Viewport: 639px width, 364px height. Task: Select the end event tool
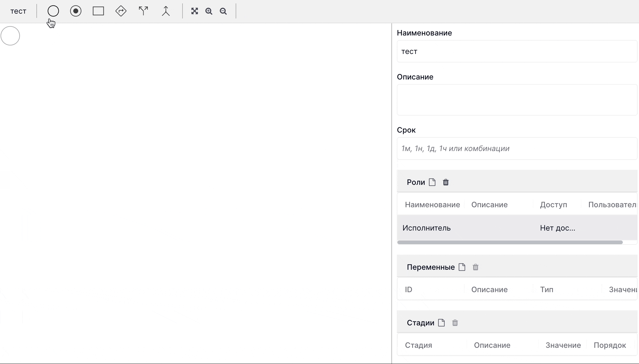76,11
